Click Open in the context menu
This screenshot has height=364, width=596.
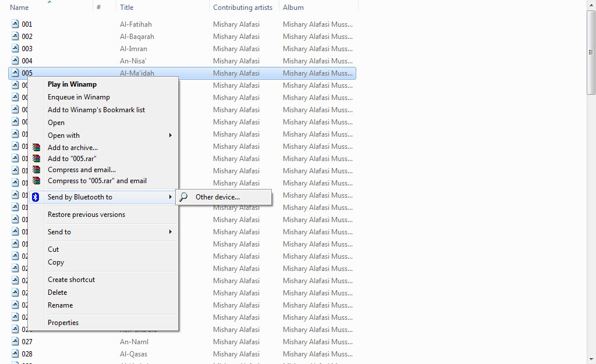tap(56, 123)
